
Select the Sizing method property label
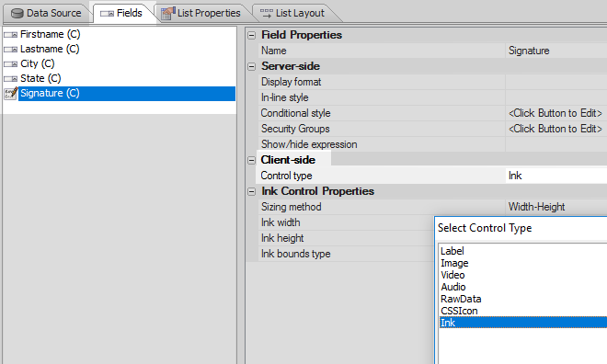[292, 207]
